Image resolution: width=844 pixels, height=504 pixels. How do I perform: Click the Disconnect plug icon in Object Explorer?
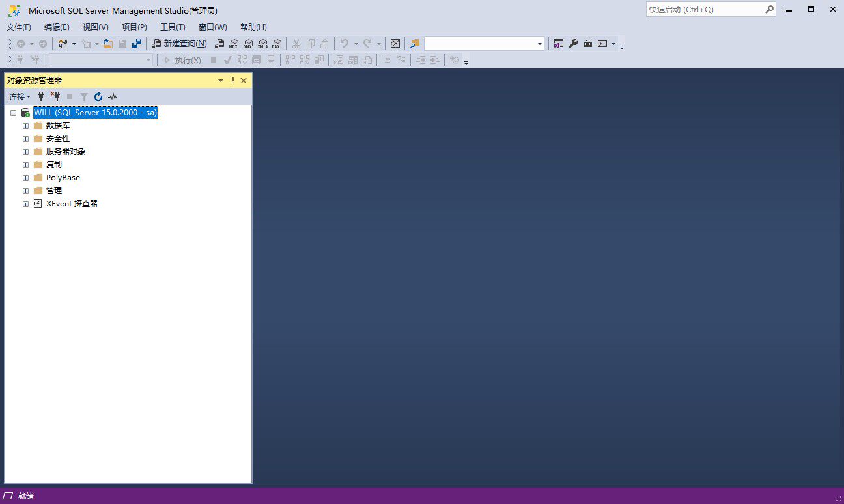coord(55,96)
